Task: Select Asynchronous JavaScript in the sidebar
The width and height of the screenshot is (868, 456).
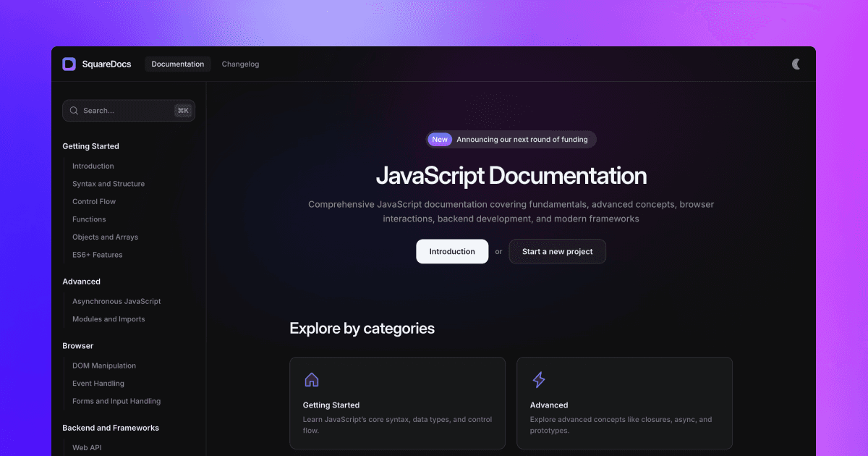Action: 116,301
